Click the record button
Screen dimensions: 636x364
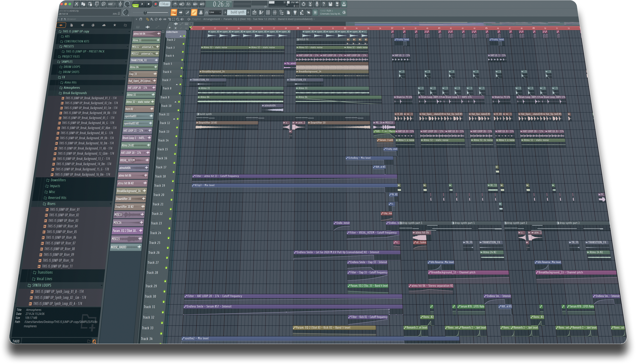point(156,4)
